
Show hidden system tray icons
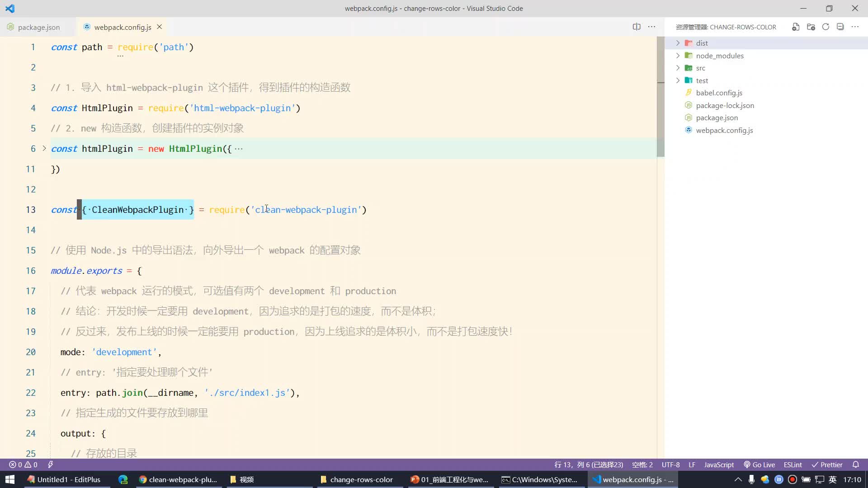point(738,479)
